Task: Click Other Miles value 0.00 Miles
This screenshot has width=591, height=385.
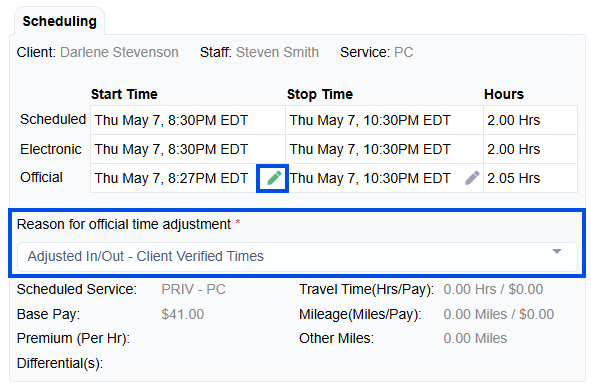Action: click(475, 338)
